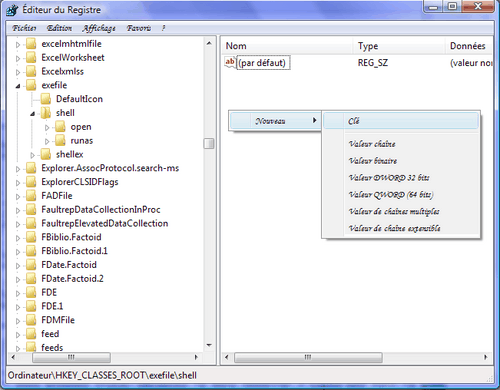Screen dimensions: 500x390
Task: Choose Valeur binaire in the submenu
Action: click(401, 161)
